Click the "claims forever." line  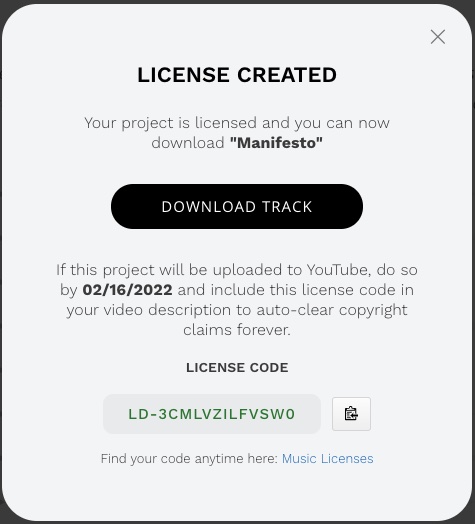[237, 330]
